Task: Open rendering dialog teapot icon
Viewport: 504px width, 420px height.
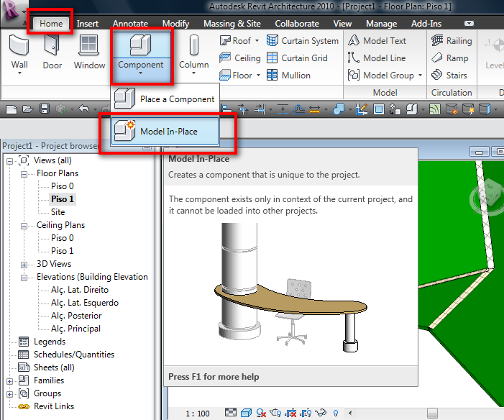Action: pyautogui.click(x=275, y=413)
